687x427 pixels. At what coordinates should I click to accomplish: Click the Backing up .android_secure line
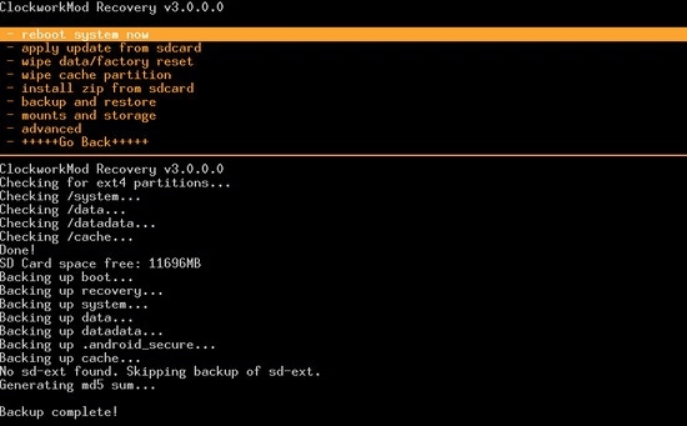click(x=107, y=345)
